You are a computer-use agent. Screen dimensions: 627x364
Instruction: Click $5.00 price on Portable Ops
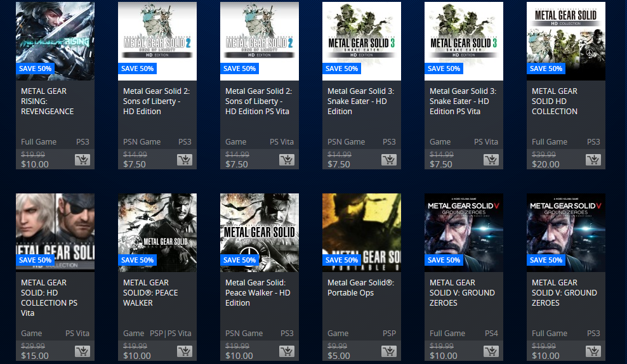tap(339, 356)
